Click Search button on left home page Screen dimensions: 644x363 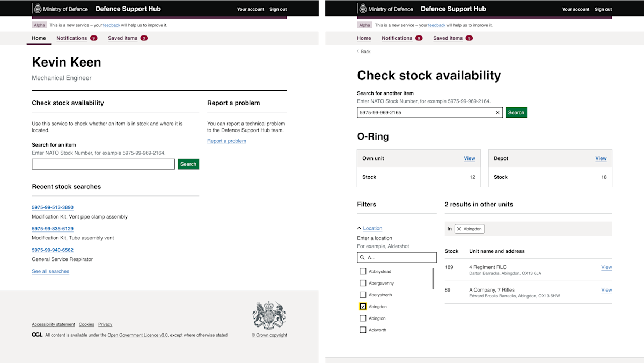[188, 164]
